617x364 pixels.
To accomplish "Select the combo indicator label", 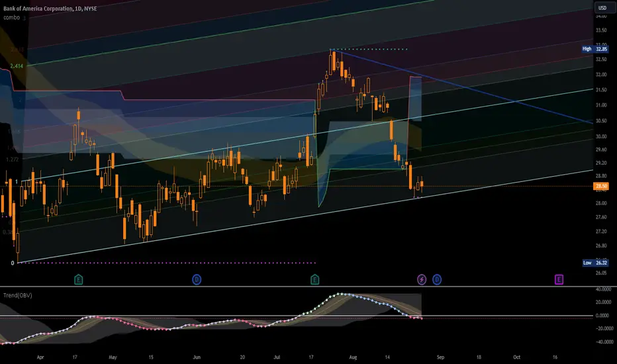I will tap(11, 17).
